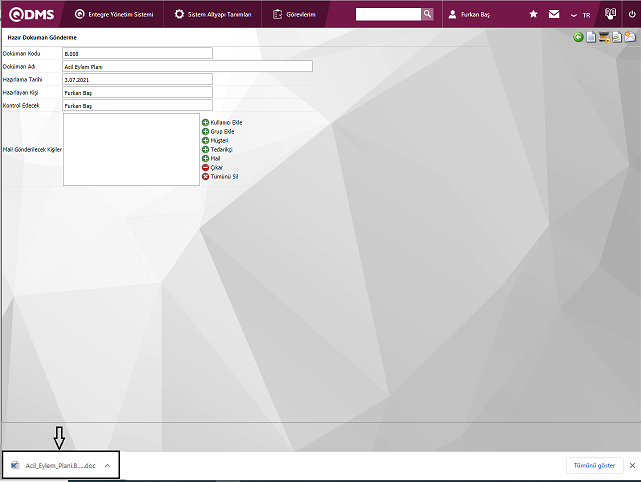Click the Hazırlayan Kişi field
This screenshot has width=641, height=482.
(137, 92)
